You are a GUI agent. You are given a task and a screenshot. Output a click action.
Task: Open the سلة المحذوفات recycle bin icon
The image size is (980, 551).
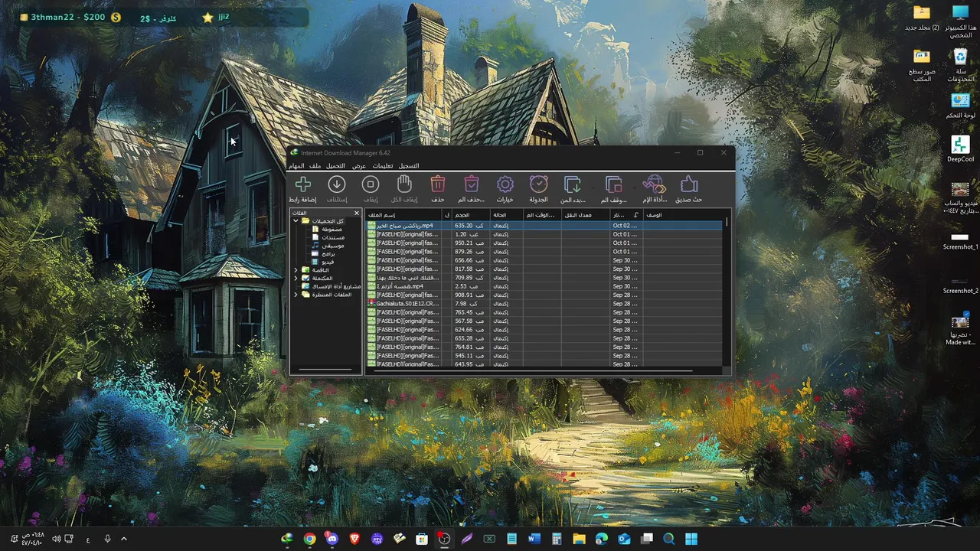click(960, 66)
